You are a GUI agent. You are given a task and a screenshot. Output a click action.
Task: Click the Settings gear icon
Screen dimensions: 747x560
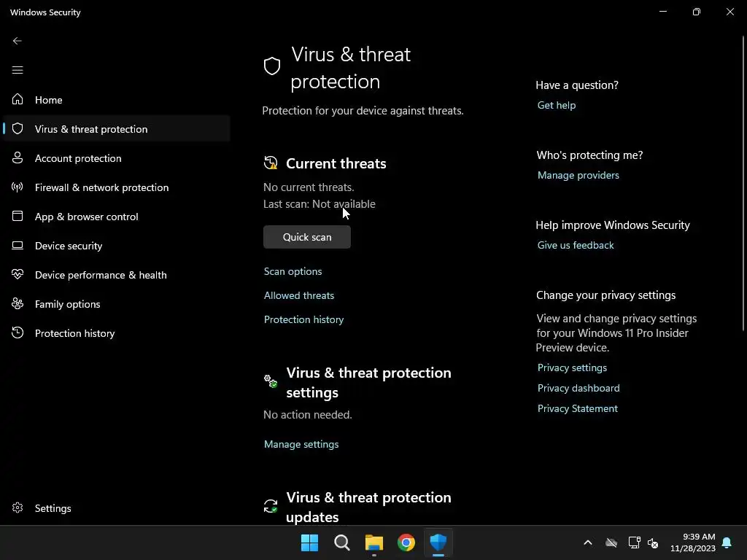18,507
